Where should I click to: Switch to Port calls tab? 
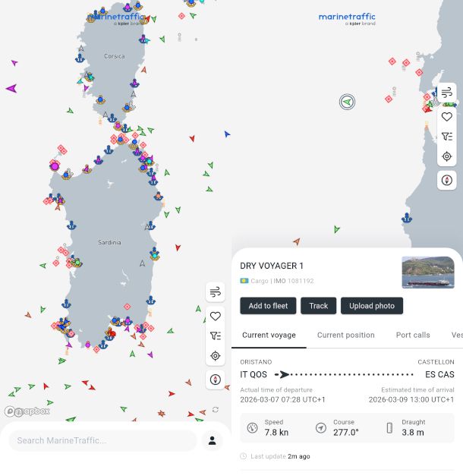click(413, 335)
